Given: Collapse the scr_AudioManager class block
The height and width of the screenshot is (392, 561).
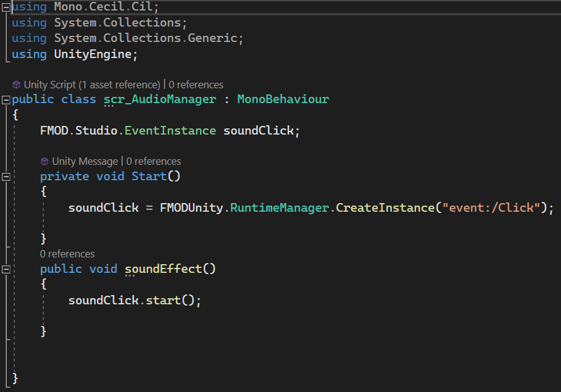Looking at the screenshot, I should pos(6,100).
